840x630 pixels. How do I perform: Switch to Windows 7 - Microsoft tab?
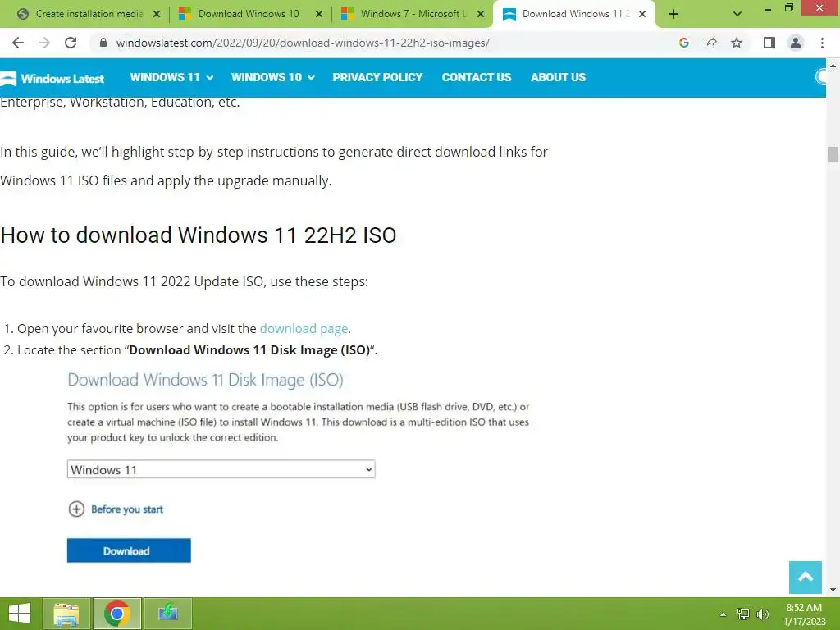(413, 14)
